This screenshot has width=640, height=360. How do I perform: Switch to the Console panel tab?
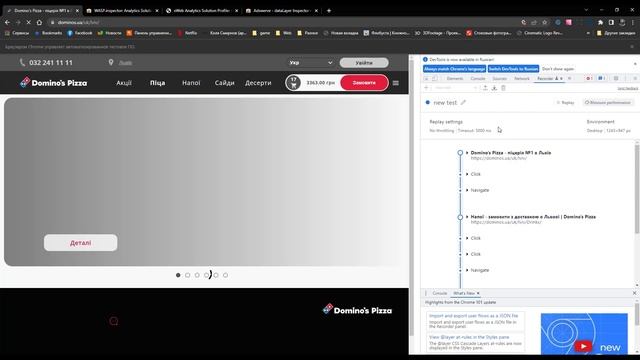pos(478,78)
